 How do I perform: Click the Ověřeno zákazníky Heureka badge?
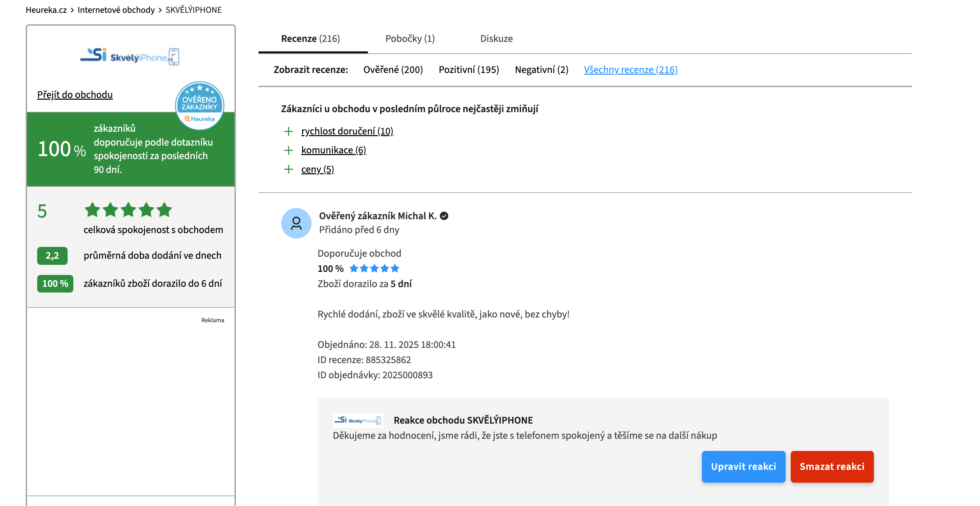click(199, 106)
